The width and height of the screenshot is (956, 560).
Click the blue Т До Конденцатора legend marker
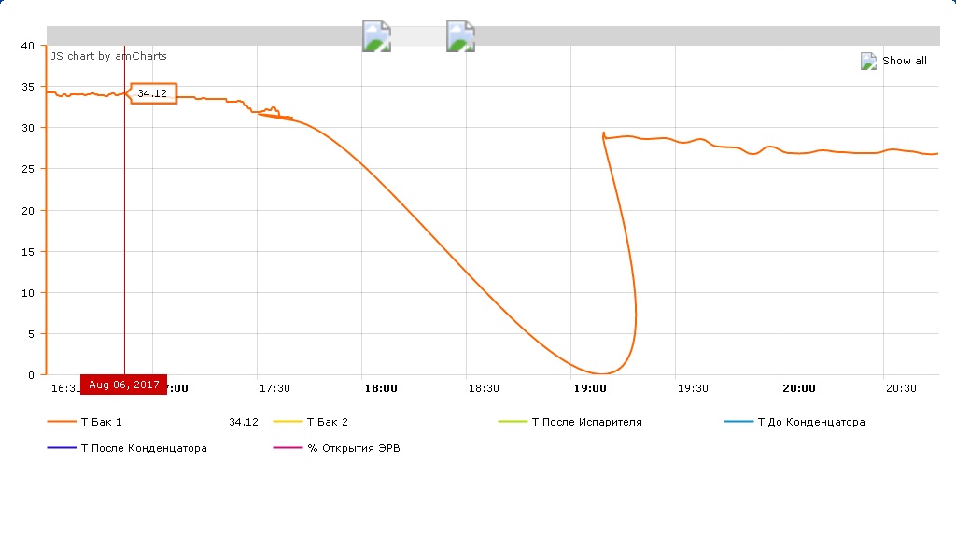tap(738, 422)
